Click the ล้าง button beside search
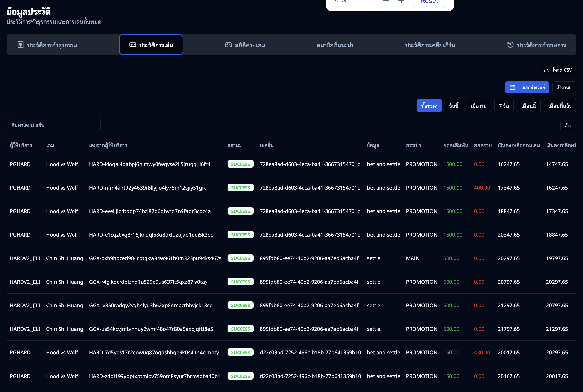Image resolution: width=583 pixels, height=392 pixels. pyautogui.click(x=568, y=125)
